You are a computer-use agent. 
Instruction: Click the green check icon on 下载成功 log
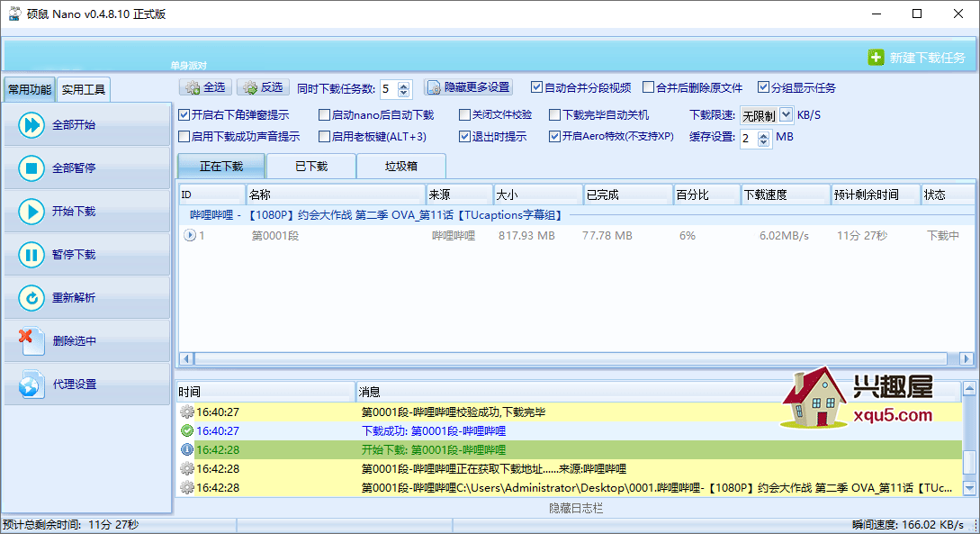187,430
